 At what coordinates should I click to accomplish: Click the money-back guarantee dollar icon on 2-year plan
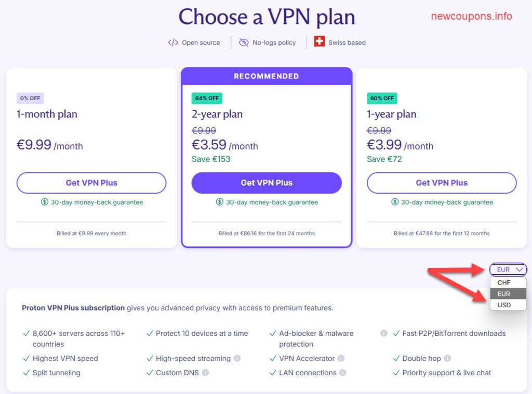click(219, 202)
